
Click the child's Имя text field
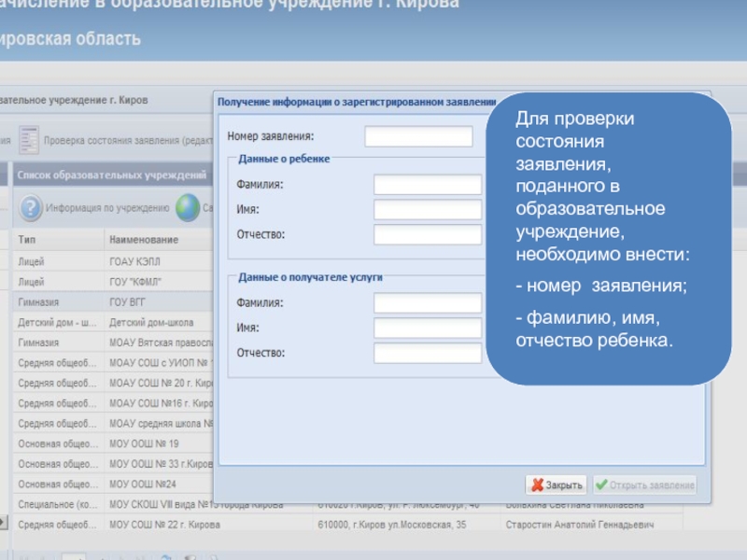pyautogui.click(x=427, y=210)
